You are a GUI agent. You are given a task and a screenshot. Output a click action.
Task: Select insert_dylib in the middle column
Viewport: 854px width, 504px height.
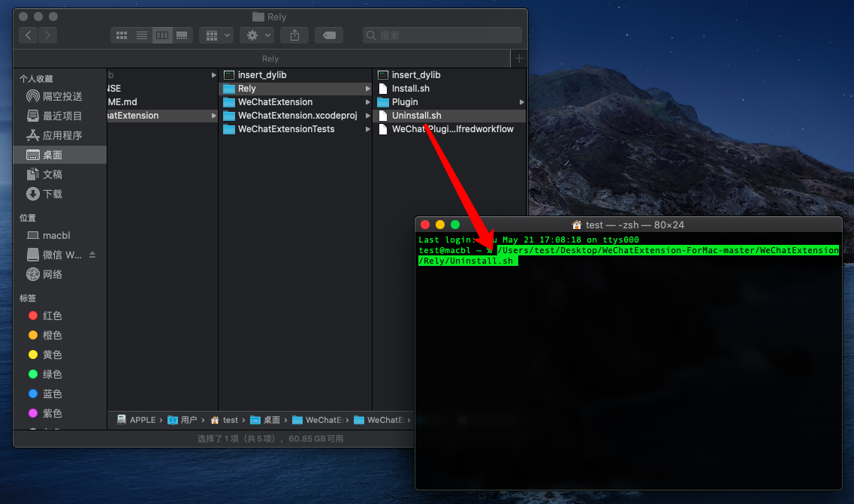point(295,74)
